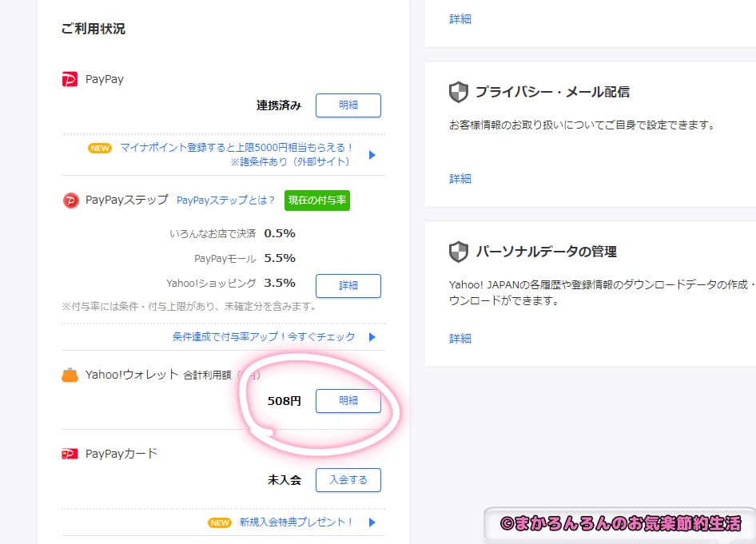This screenshot has width=756, height=544.
Task: Open 条件達成で付与率アップ！今すぐチェック link
Action: click(x=264, y=337)
